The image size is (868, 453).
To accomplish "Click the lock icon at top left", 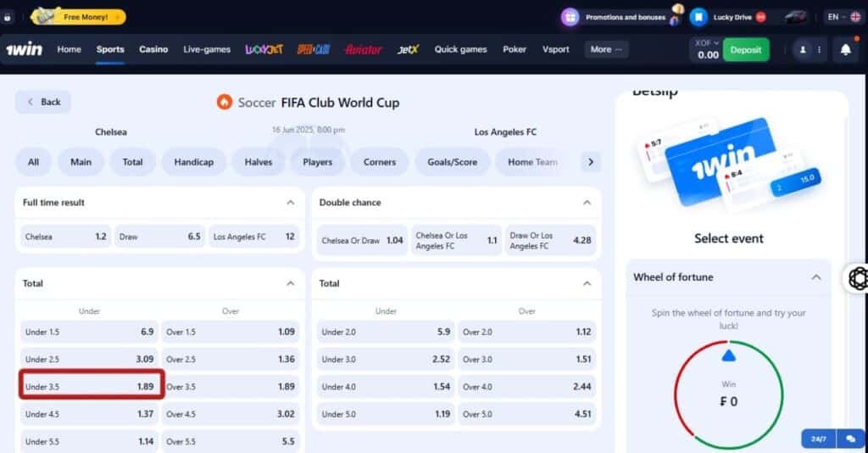I will tap(7, 17).
